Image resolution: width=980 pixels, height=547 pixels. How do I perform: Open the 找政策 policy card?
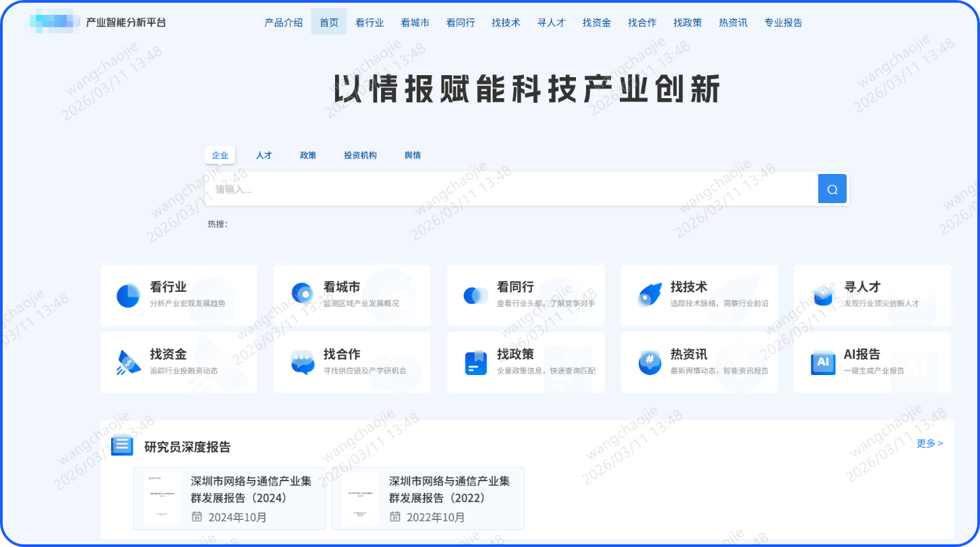pyautogui.click(x=525, y=362)
